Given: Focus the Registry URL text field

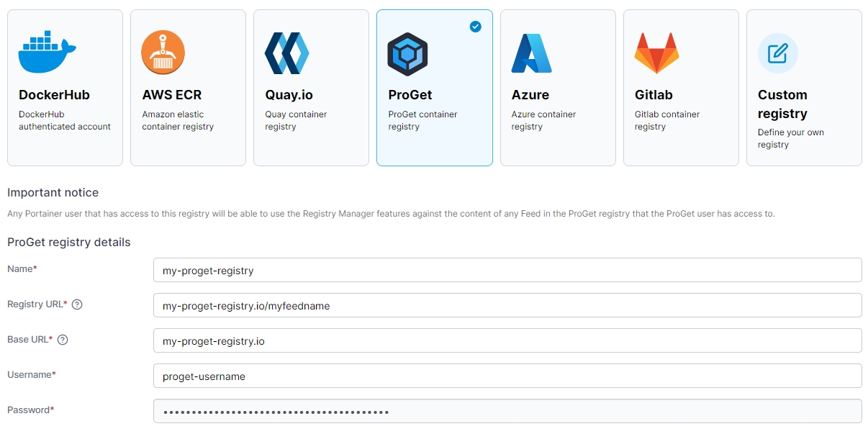Looking at the screenshot, I should point(507,306).
